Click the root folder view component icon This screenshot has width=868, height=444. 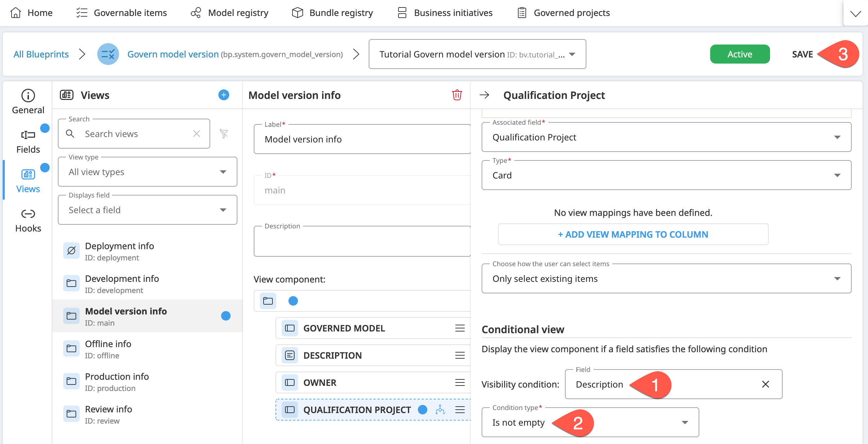268,301
